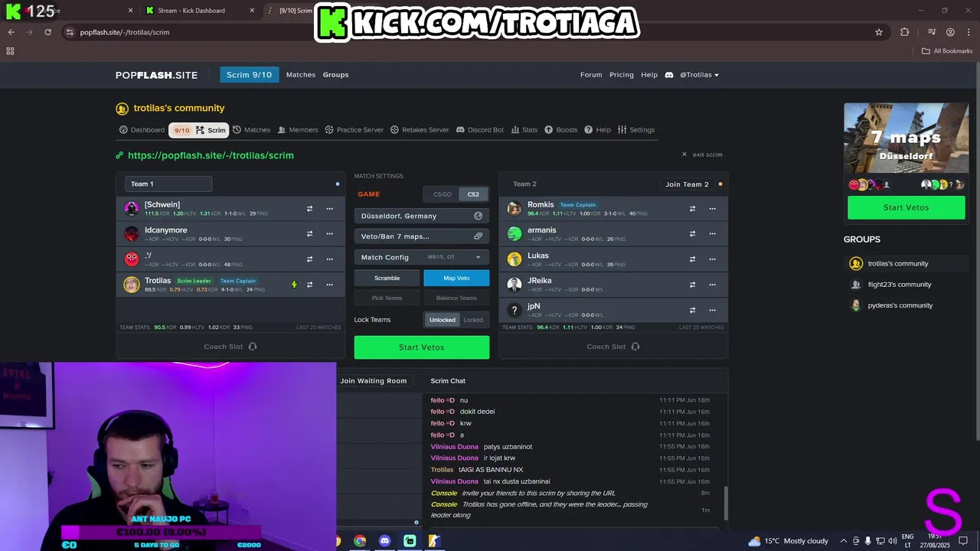Click the Discord icon in header

point(668,75)
